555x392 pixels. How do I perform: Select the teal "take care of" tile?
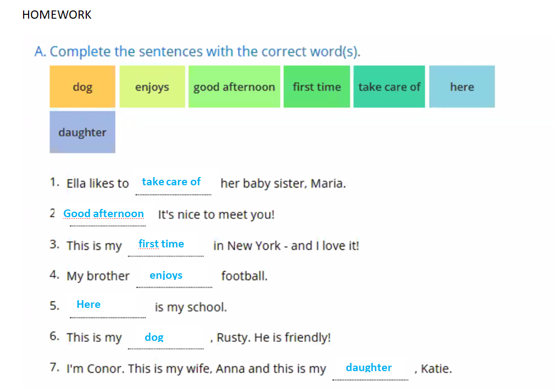tap(389, 87)
